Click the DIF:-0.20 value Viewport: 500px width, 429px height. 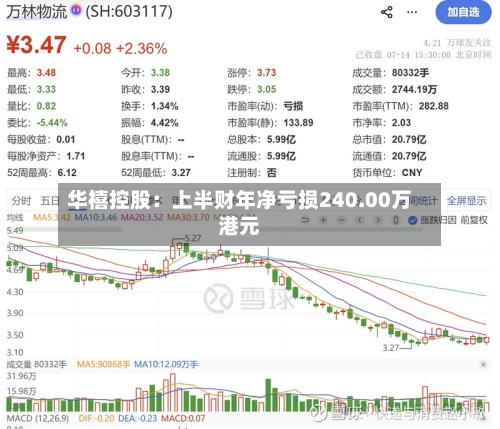point(97,418)
